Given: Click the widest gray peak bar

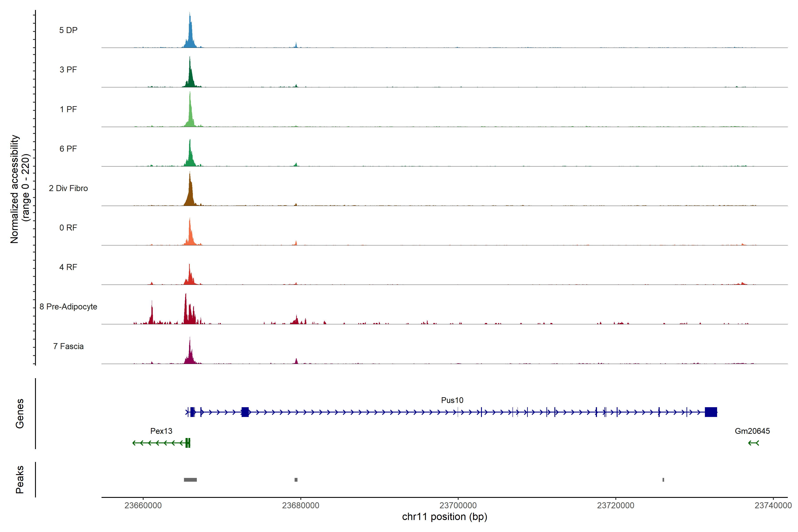Looking at the screenshot, I should click(190, 479).
